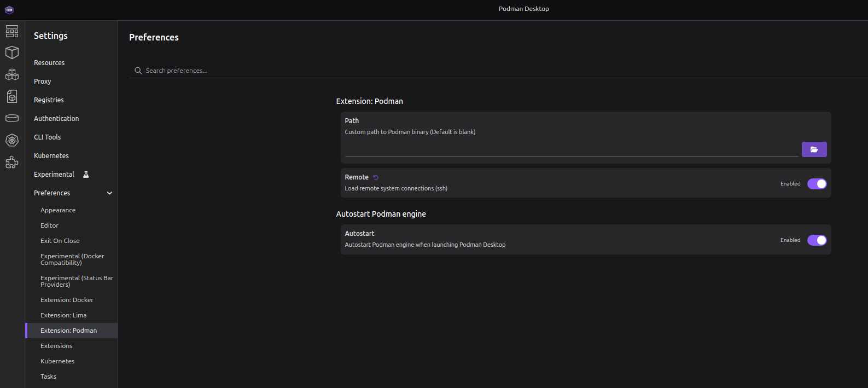The height and width of the screenshot is (388, 868).
Task: Open the Containers cube icon
Action: (12, 53)
